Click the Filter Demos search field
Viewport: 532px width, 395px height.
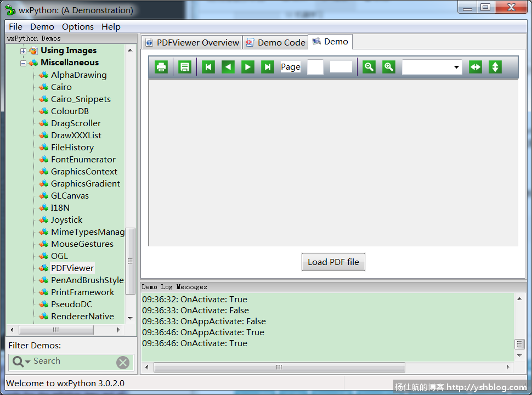71,363
